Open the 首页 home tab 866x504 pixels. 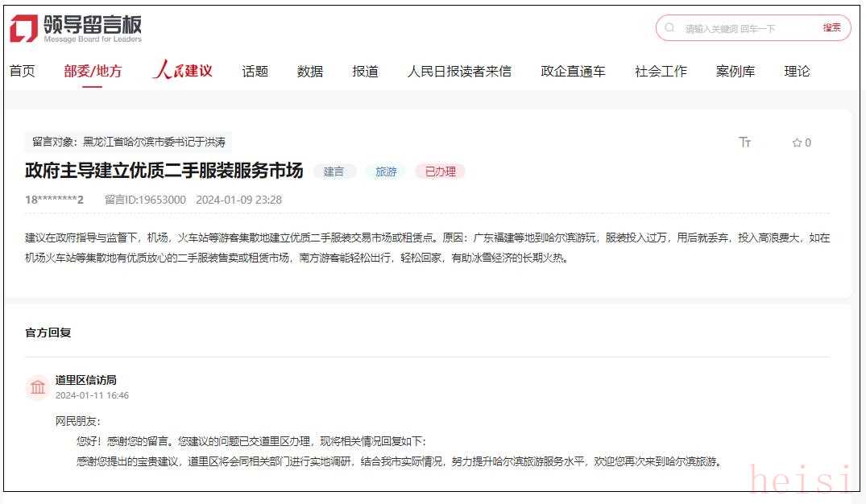tap(22, 71)
